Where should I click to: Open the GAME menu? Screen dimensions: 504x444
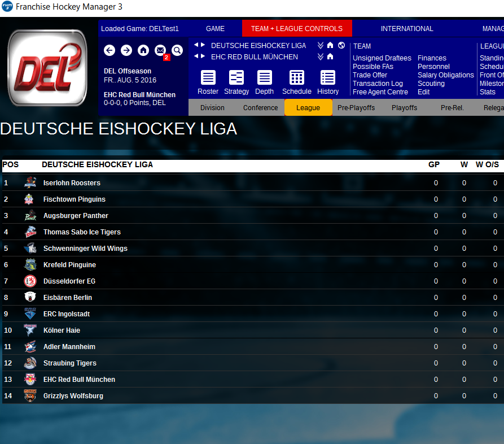point(215,28)
